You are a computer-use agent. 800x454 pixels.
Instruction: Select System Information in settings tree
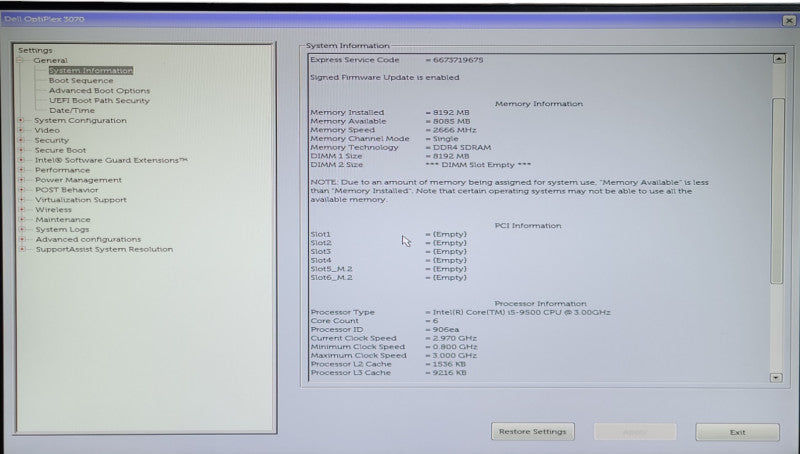point(91,70)
